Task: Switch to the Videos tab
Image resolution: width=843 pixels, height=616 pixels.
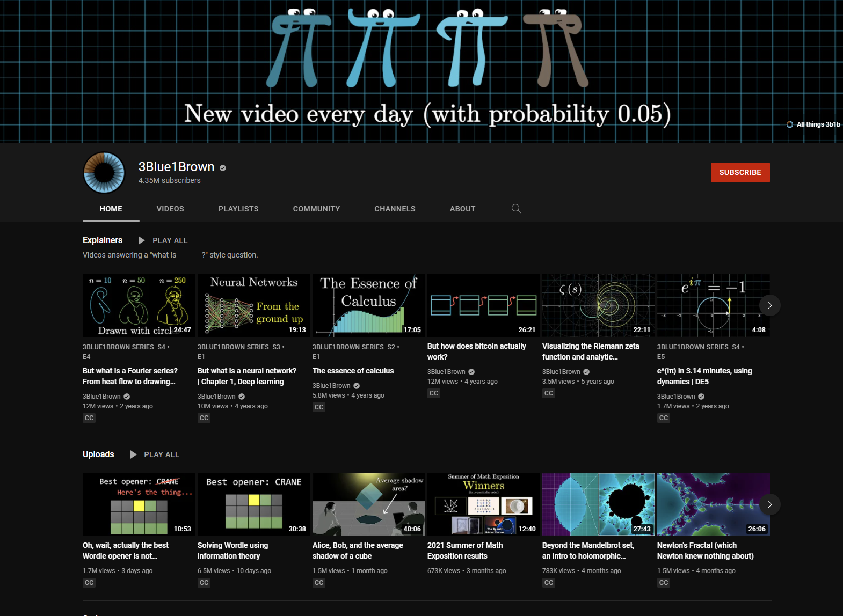Action: pos(170,209)
